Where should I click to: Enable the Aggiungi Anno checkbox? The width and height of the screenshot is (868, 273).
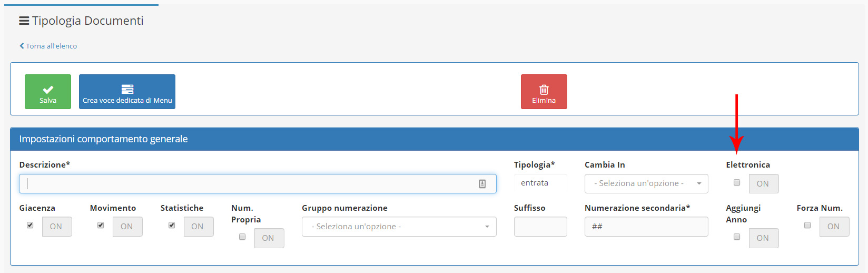737,237
